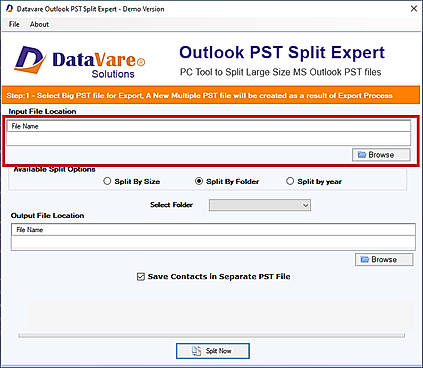Click the Output File Location label
Screen dimensions: 423x368
(x=47, y=216)
